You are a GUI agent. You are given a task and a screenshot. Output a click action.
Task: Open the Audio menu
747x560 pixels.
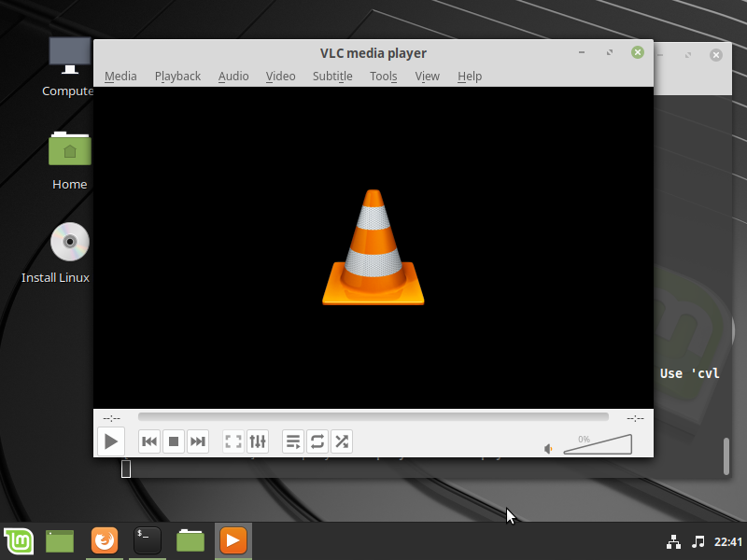[233, 77]
